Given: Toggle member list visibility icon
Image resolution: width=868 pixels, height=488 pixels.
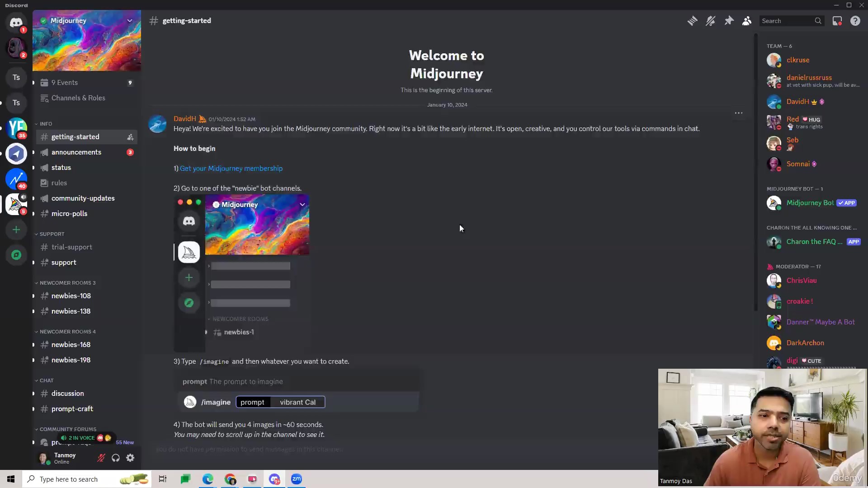Looking at the screenshot, I should (x=747, y=21).
